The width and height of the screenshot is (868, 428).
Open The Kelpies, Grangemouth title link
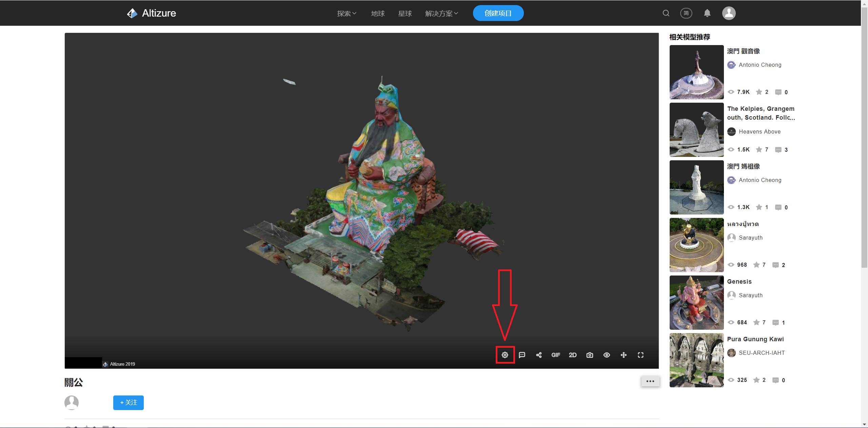pyautogui.click(x=761, y=113)
